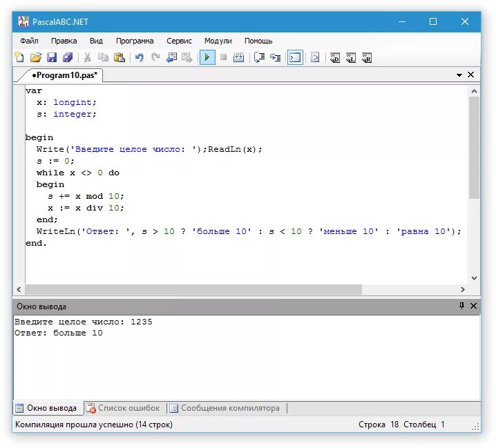Image resolution: width=496 pixels, height=448 pixels.
Task: Click output line 'Ответ: больше 10'
Action: point(59,333)
